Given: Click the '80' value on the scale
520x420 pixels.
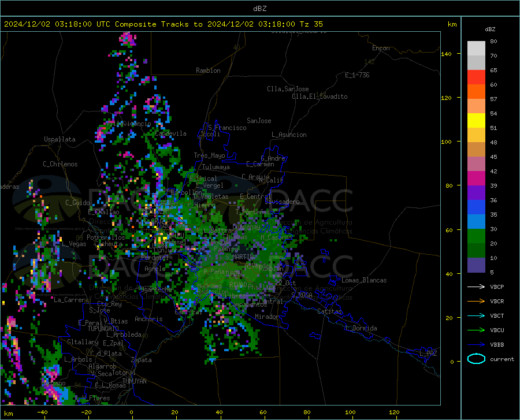Looking at the screenshot, I should pyautogui.click(x=493, y=41).
